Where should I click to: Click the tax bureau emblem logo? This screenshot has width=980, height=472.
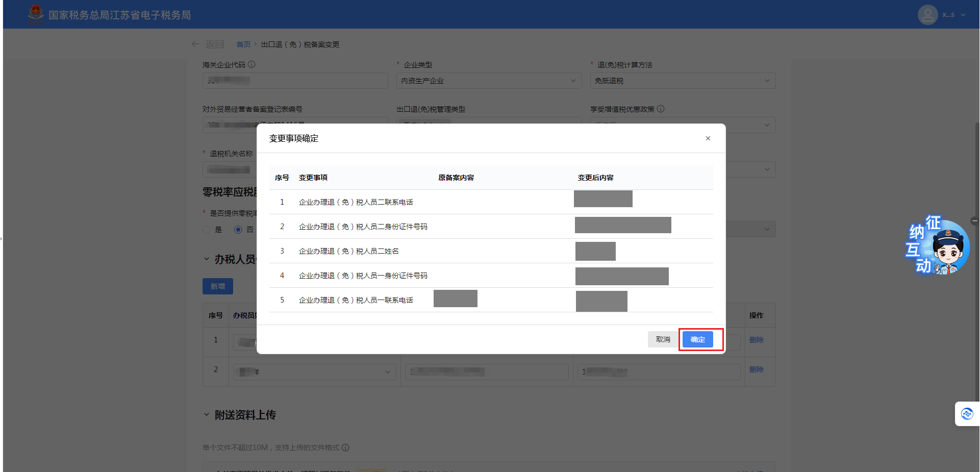pyautogui.click(x=36, y=14)
